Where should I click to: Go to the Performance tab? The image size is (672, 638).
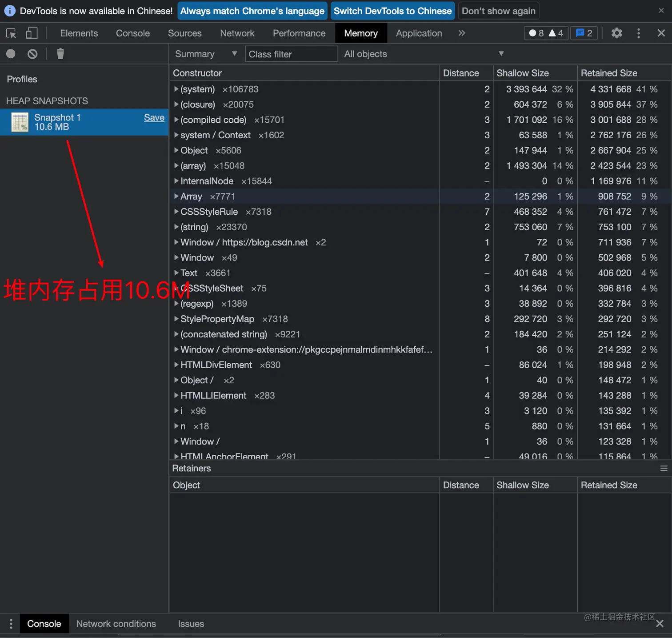click(299, 33)
